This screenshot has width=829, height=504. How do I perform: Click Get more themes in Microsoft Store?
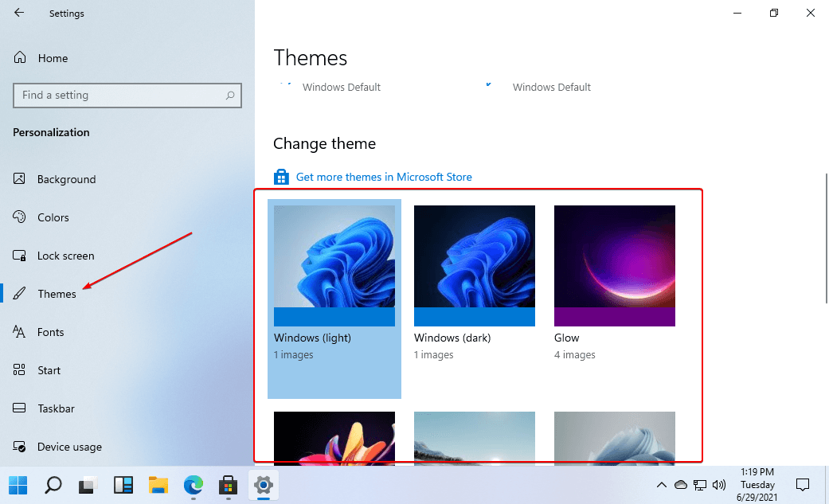point(384,177)
